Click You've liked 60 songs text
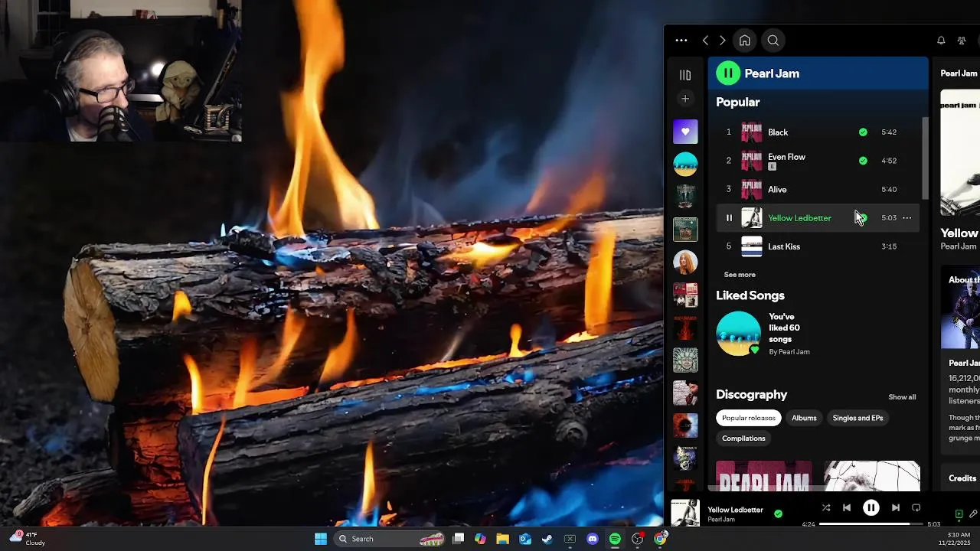 [x=785, y=328]
